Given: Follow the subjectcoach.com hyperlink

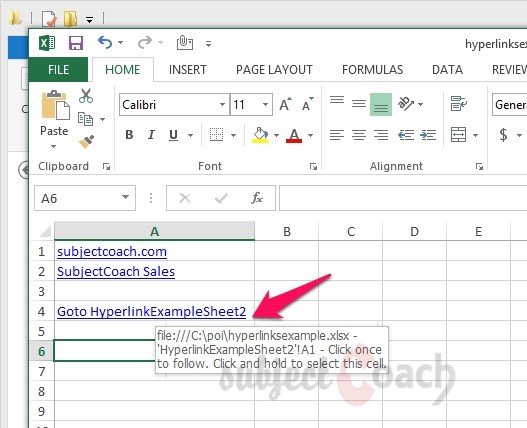Looking at the screenshot, I should pyautogui.click(x=112, y=251).
